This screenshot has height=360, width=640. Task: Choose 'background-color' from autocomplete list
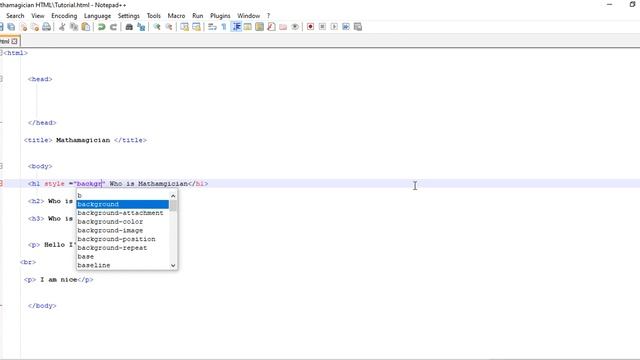pyautogui.click(x=122, y=222)
